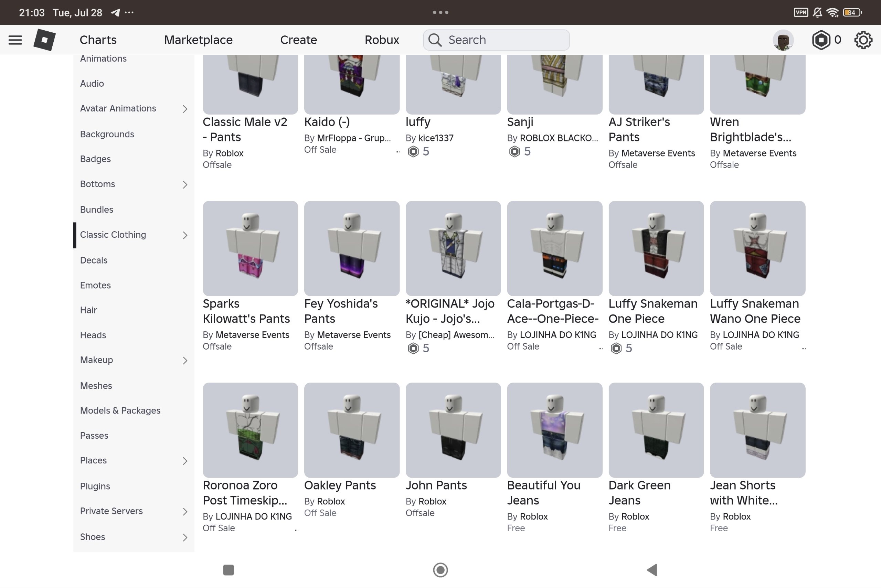Select Passes category
The width and height of the screenshot is (881, 588).
[94, 435]
